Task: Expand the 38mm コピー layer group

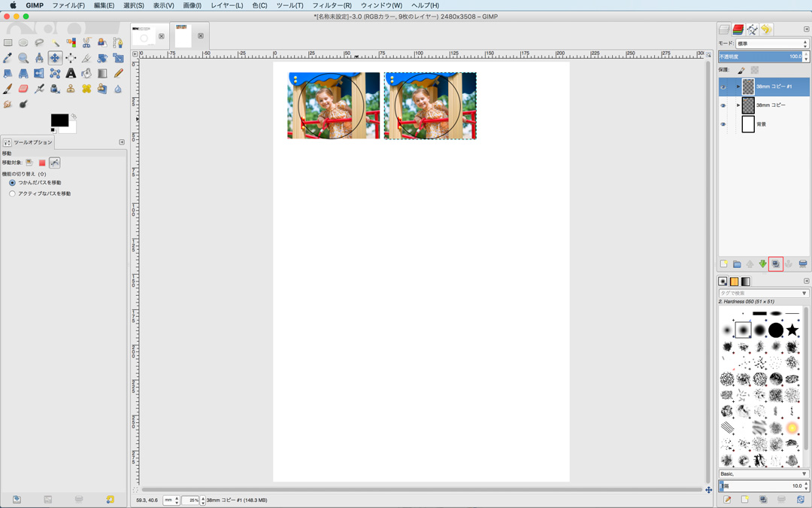Action: click(738, 105)
